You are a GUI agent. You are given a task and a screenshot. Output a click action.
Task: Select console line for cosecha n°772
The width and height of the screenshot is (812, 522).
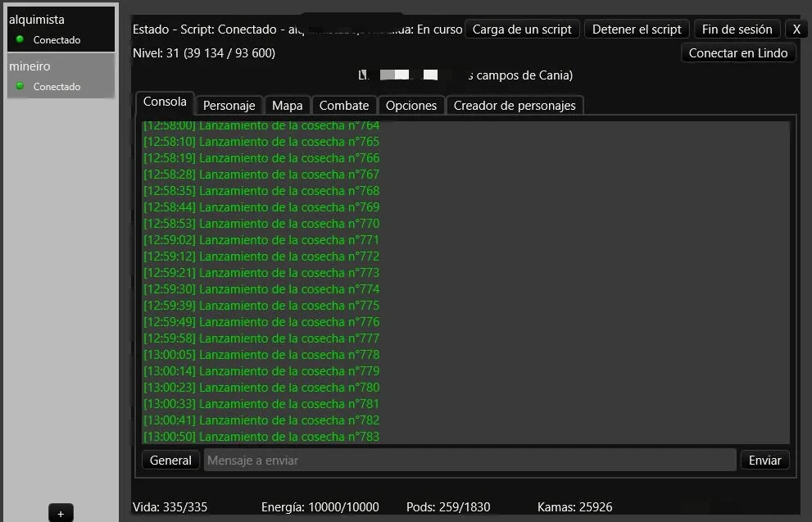point(261,256)
